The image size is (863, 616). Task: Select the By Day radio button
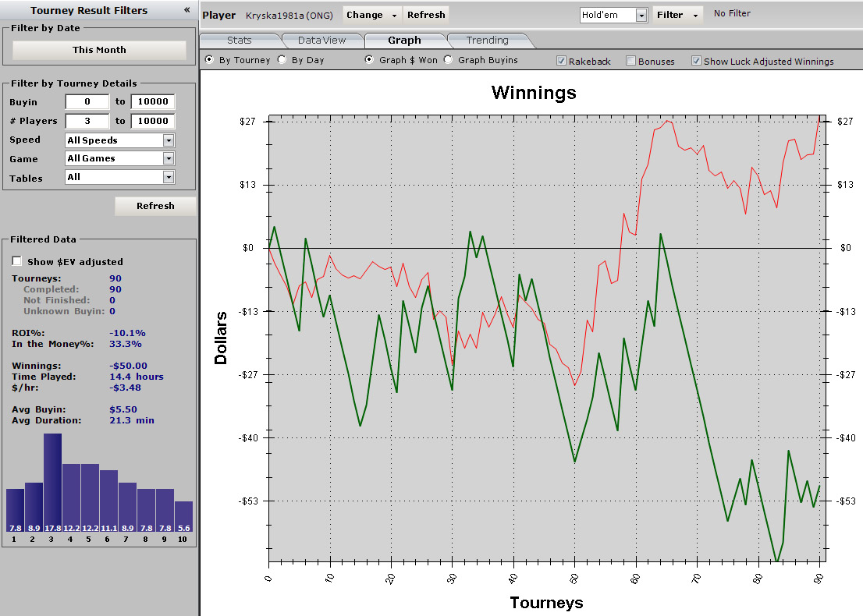282,60
